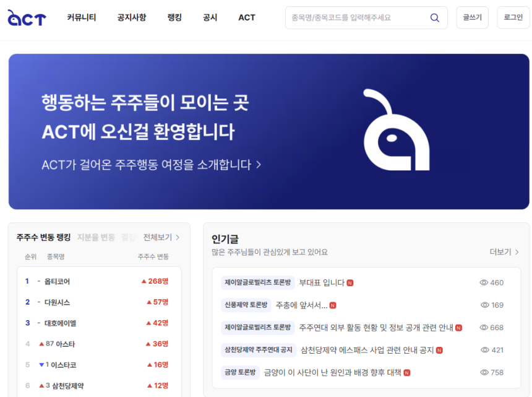This screenshot has height=397, width=532.
Task: Click the white ACT mascot banner graphic
Action: [x=397, y=129]
